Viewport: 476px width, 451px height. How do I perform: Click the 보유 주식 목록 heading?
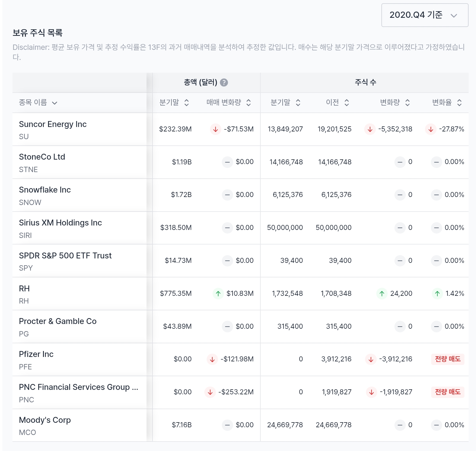tap(37, 33)
